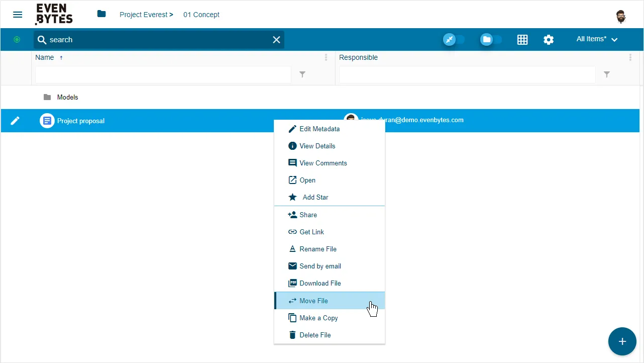
Task: Choose View Details in context menu
Action: [x=330, y=146]
